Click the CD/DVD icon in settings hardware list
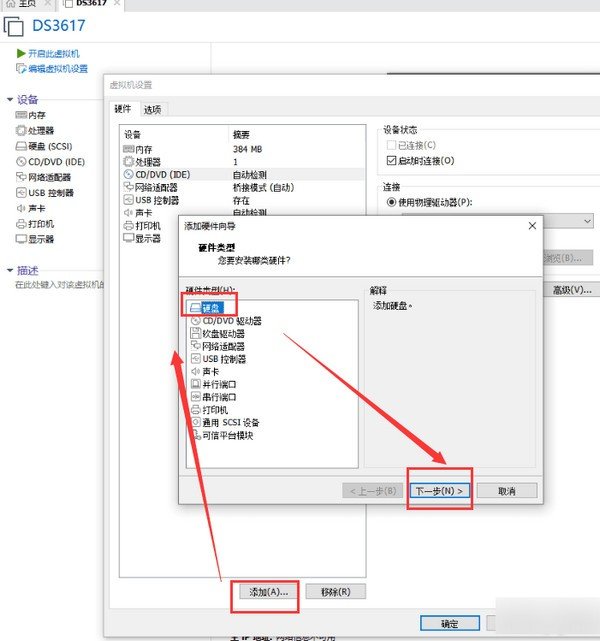The image size is (600, 641). coord(128,174)
